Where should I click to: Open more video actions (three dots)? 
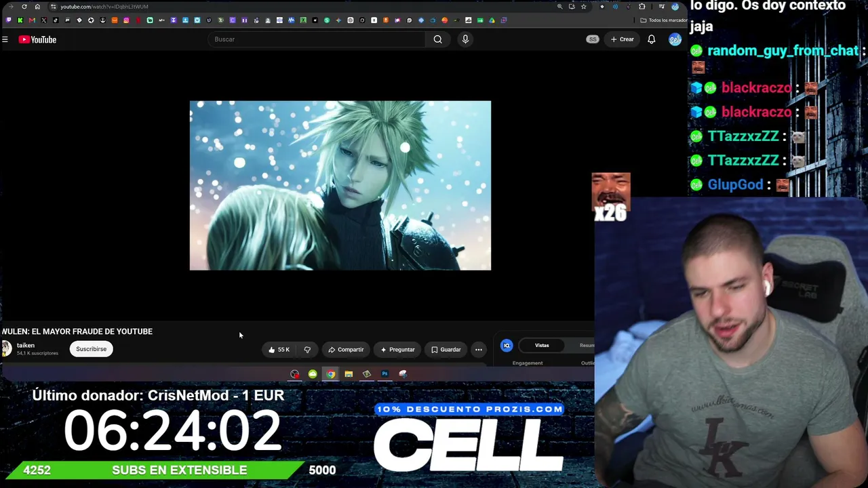coord(479,350)
